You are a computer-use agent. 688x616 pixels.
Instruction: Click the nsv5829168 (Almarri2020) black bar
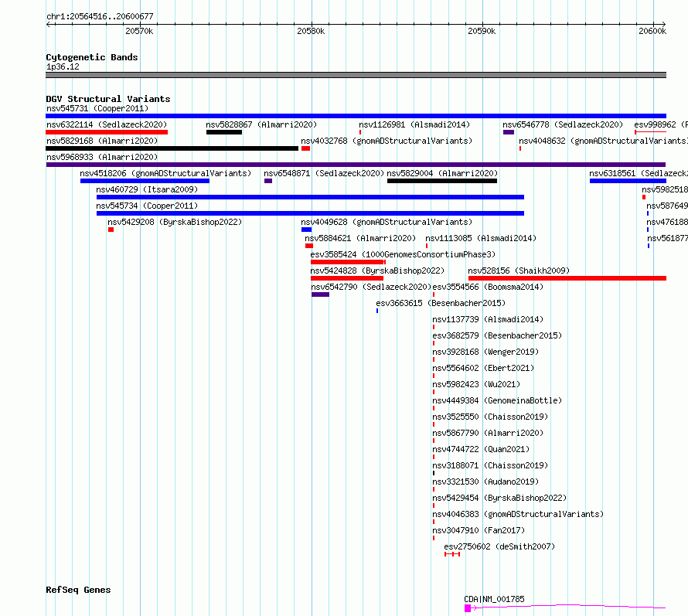point(172,148)
